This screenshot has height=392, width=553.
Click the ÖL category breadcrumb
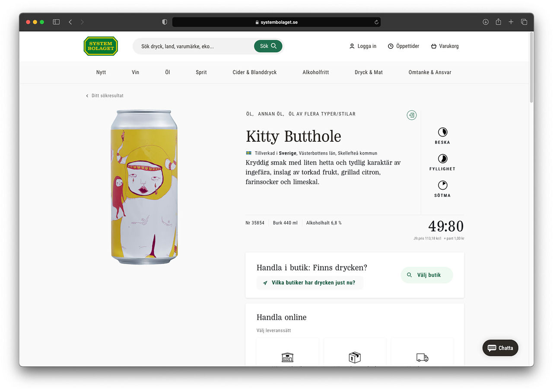pos(249,114)
